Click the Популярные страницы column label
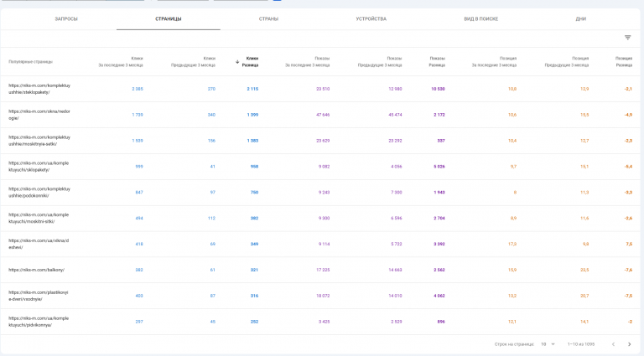 coord(30,62)
